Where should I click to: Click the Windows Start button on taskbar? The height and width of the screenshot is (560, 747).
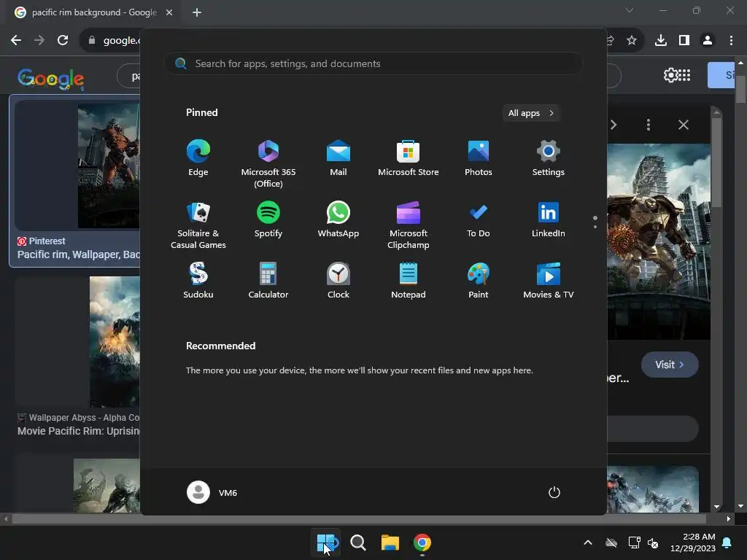tap(326, 542)
